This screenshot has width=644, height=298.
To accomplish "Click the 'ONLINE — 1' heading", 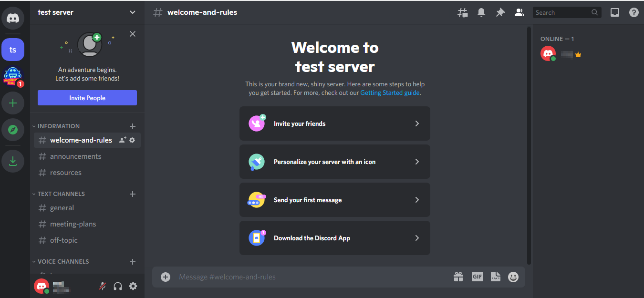I will click(x=557, y=39).
